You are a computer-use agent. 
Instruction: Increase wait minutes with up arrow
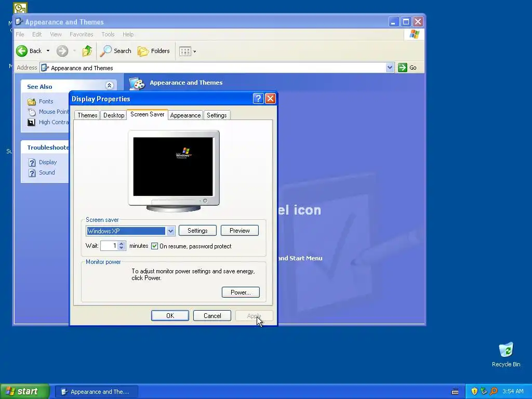click(x=122, y=243)
